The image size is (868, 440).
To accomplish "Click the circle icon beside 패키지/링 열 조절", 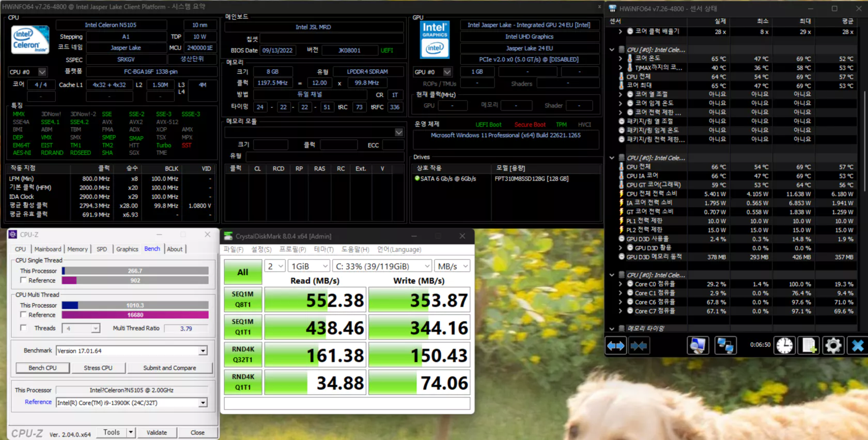I will tap(622, 121).
